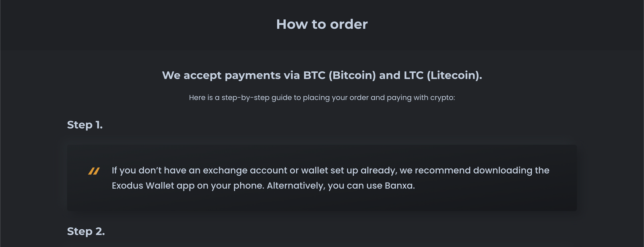Click the word "crypto:" in the guide sentence
This screenshot has width=644, height=247.
coord(443,98)
